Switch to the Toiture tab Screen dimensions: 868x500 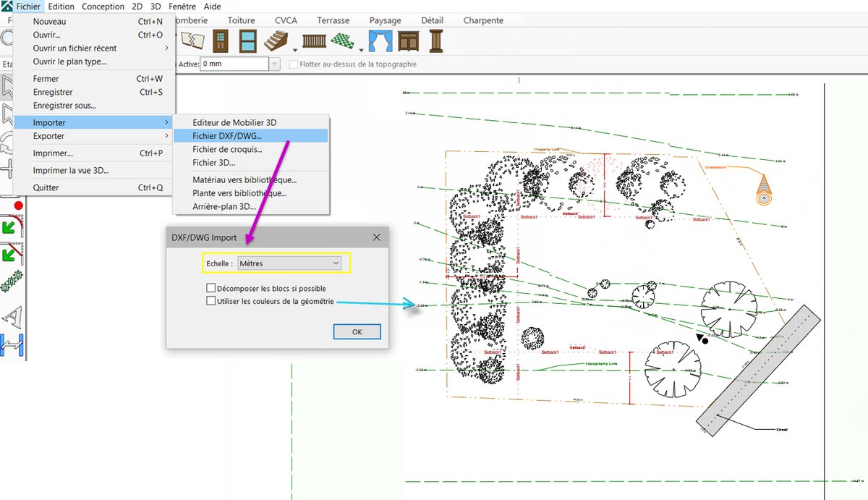(241, 20)
